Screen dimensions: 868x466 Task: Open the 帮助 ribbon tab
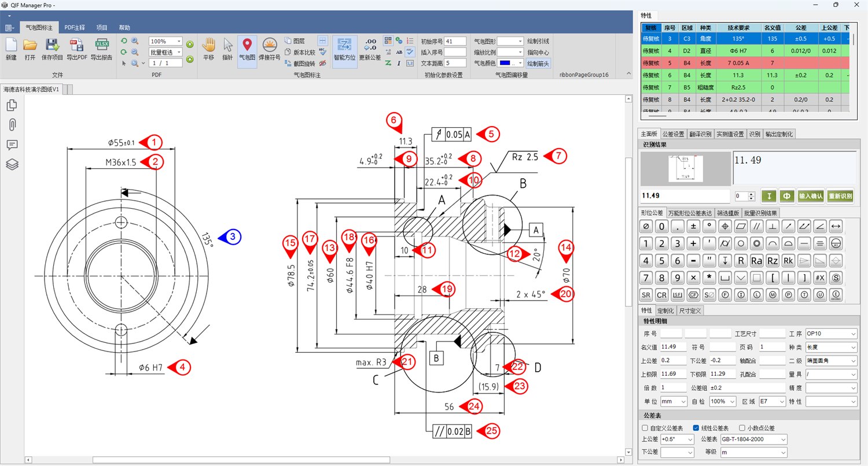tap(124, 27)
